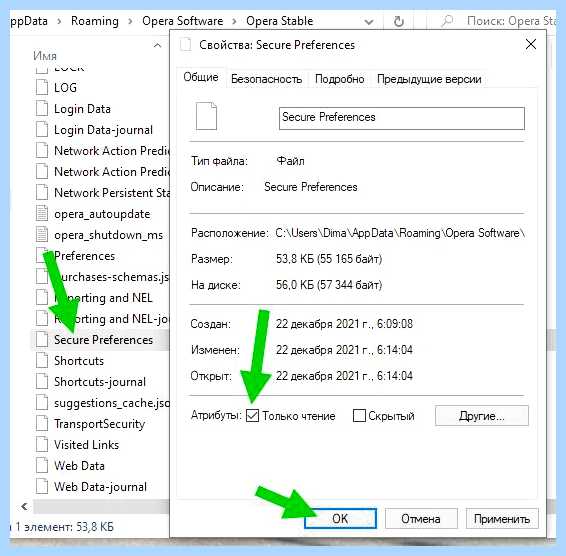The image size is (566, 556).
Task: Click the Login Data file icon
Action: click(42, 108)
